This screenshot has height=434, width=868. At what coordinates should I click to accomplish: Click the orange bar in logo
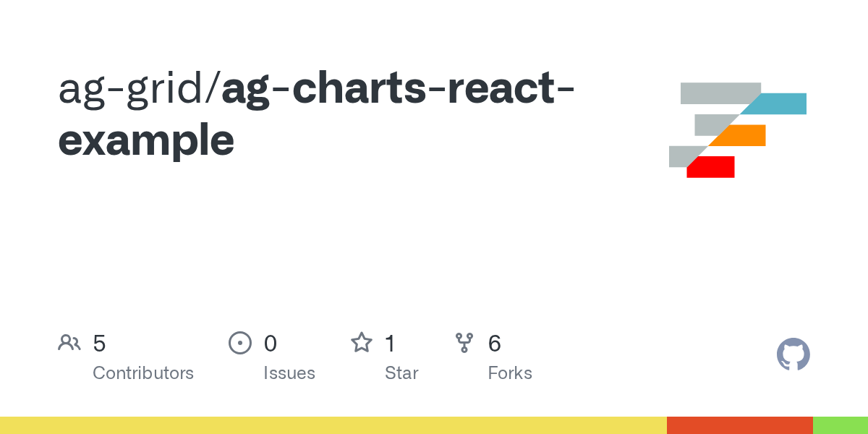pyautogui.click(x=737, y=135)
